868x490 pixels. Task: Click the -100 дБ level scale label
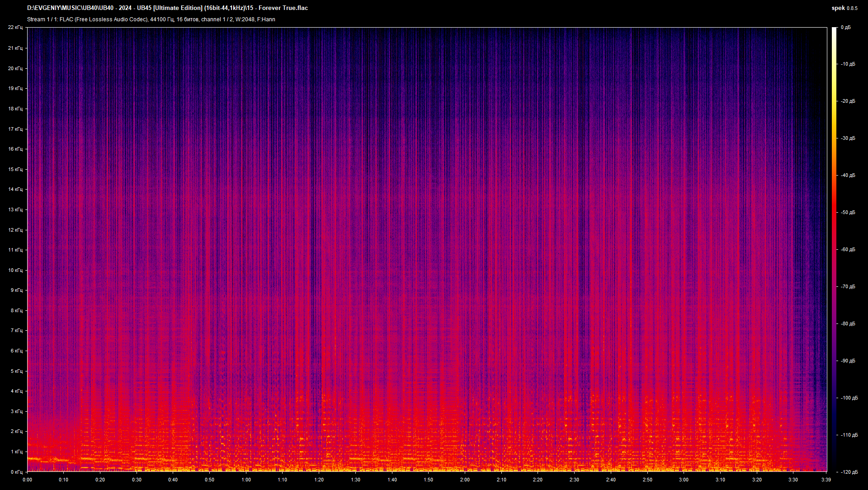[x=849, y=398]
